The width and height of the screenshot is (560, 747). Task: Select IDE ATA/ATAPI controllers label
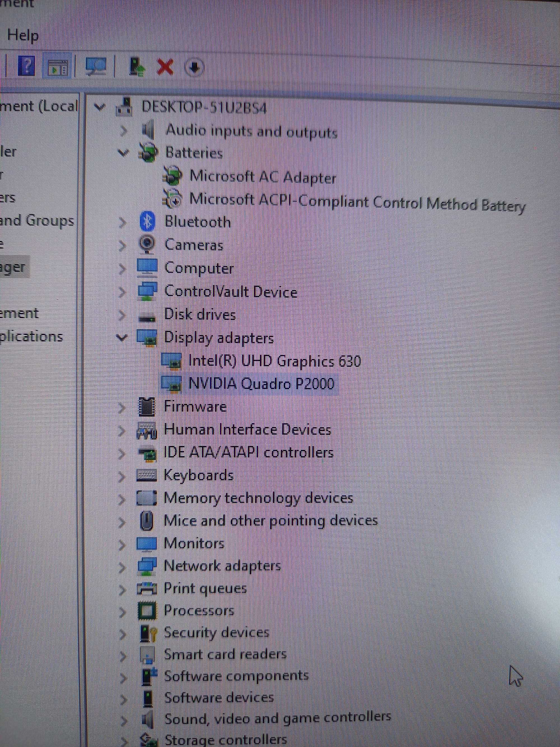[x=248, y=452]
